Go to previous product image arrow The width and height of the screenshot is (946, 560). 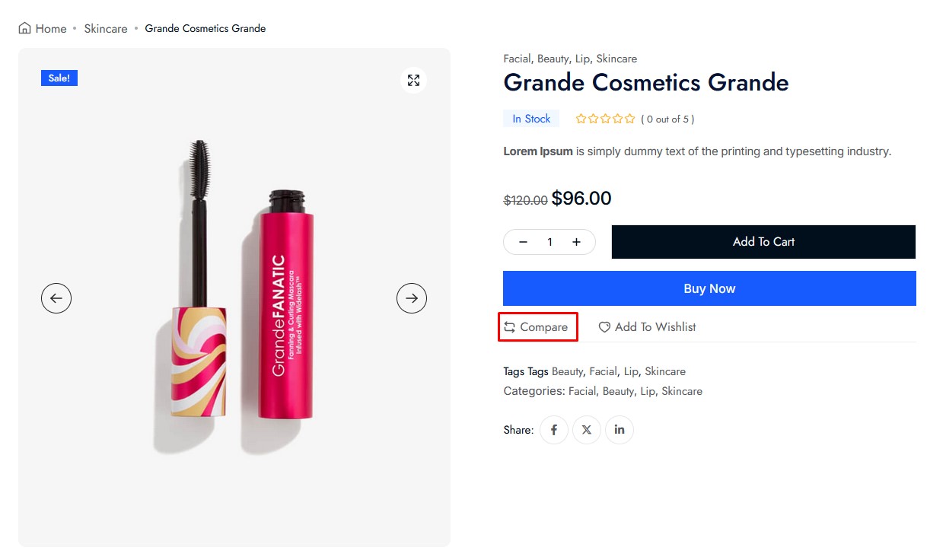click(x=56, y=298)
